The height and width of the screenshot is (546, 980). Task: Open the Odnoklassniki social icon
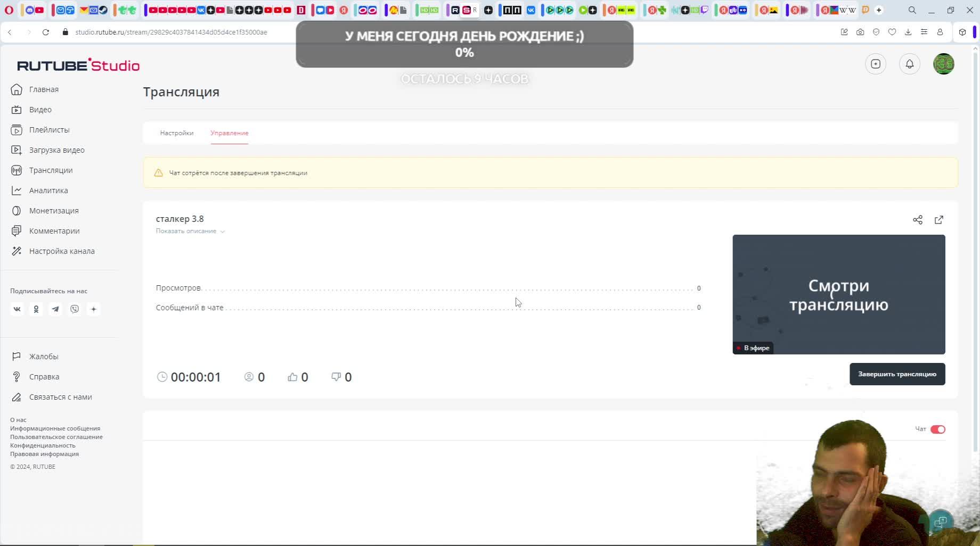coord(36,309)
